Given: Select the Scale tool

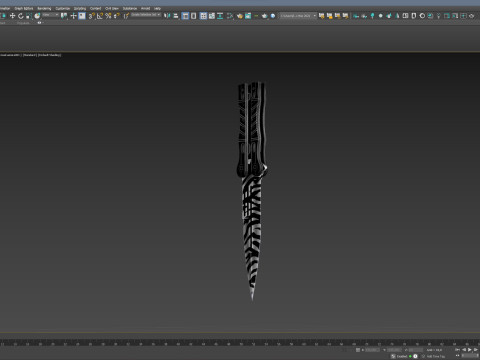Looking at the screenshot, I should click(x=29, y=16).
